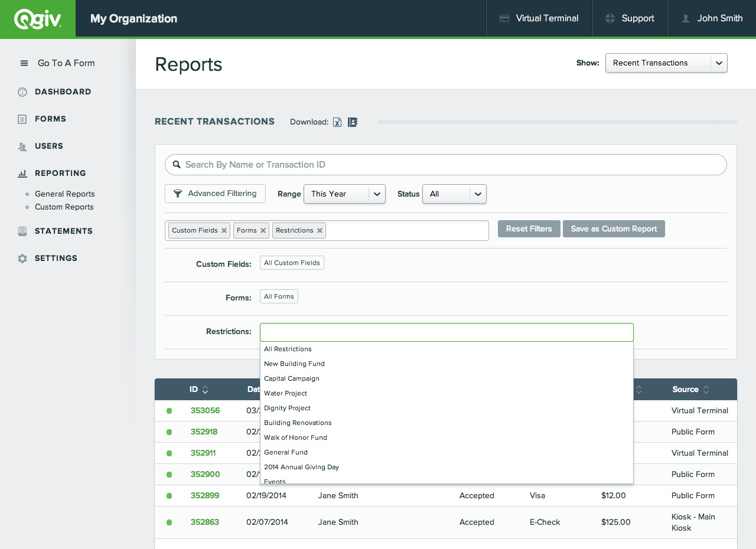The height and width of the screenshot is (549, 756).
Task: Open the Advanced Filtering funnel icon
Action: point(178,194)
